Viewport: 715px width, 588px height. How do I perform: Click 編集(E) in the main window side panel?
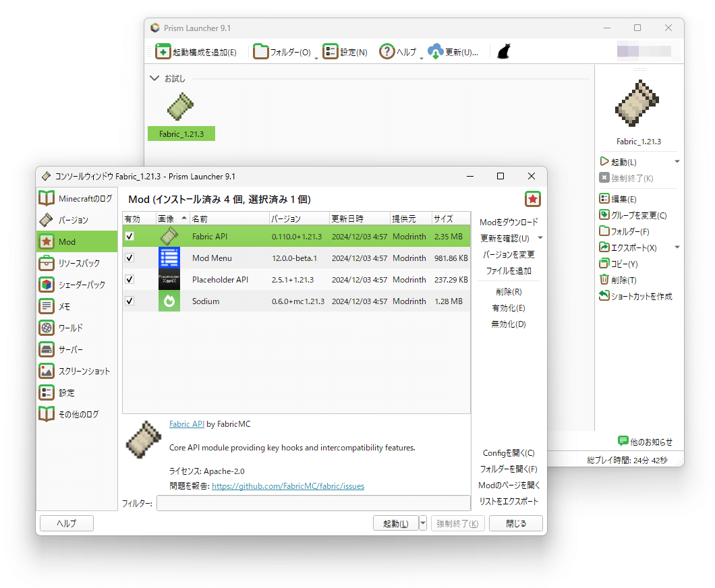[x=618, y=199]
